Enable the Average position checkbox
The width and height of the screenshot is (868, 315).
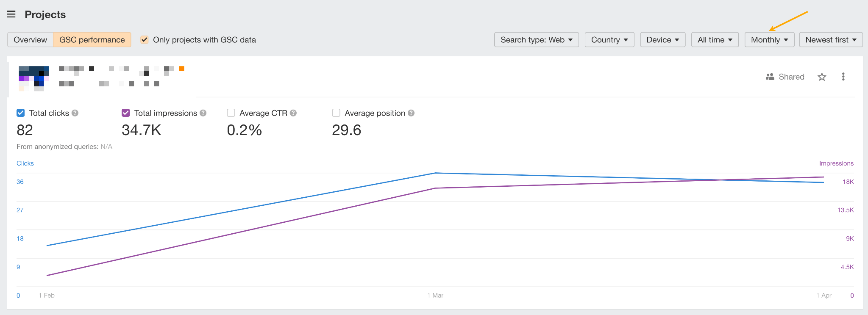336,113
